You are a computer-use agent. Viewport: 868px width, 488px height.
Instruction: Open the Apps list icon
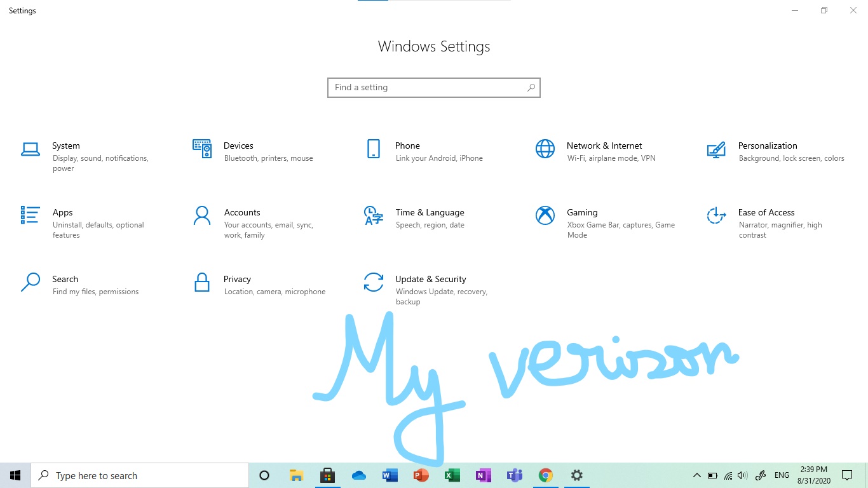(31, 215)
